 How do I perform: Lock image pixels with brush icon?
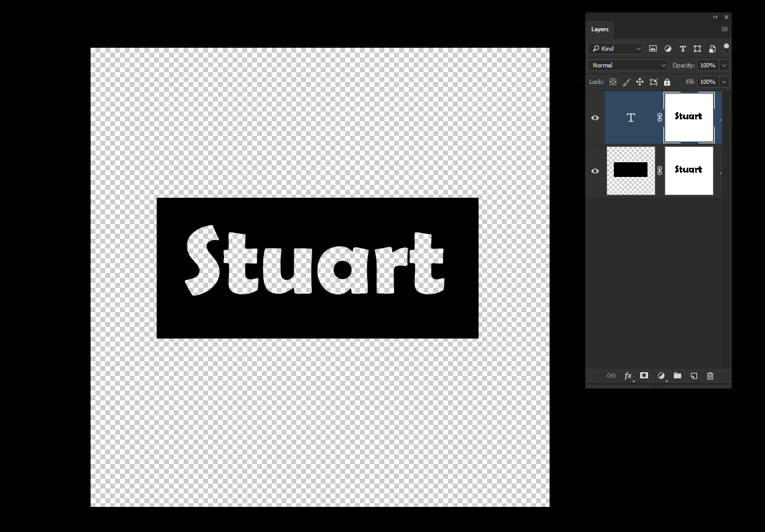[626, 82]
